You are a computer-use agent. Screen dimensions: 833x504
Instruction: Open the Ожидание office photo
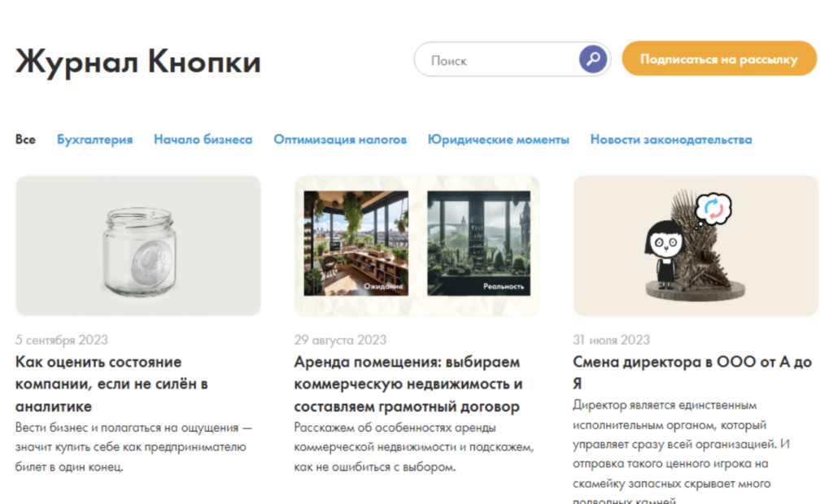pos(356,243)
